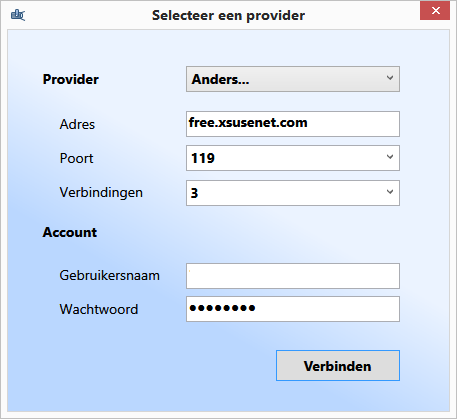Click the application icon in title bar

(18, 15)
